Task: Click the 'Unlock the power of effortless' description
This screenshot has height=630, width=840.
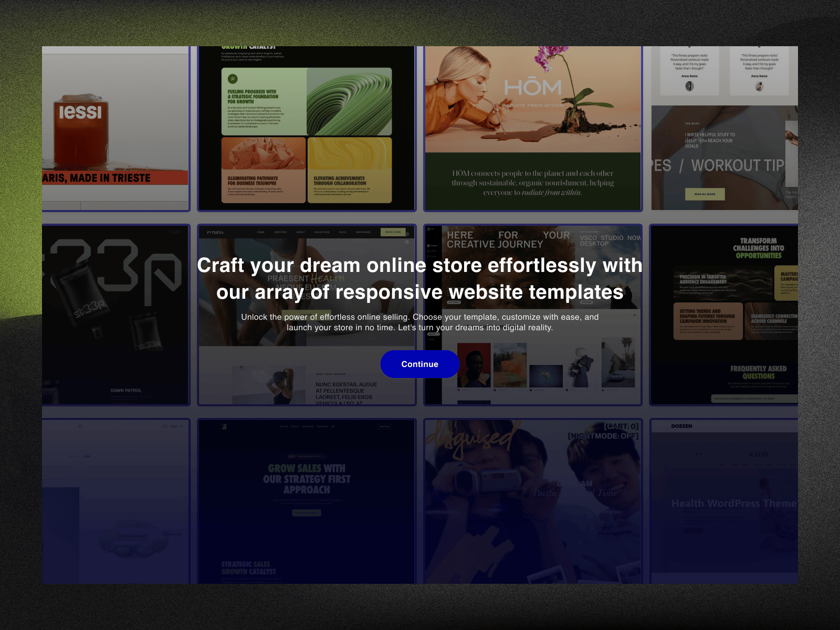Action: [x=419, y=322]
